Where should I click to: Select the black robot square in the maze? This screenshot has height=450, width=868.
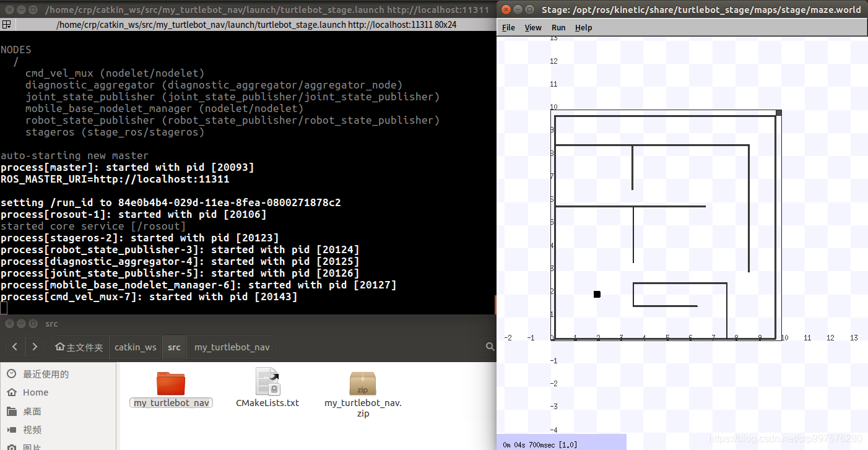coord(597,294)
